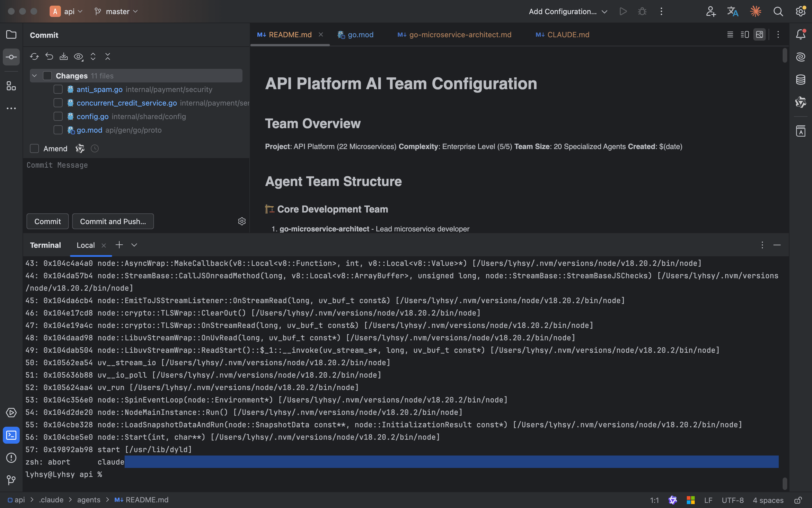Show more tool windows ellipsis
Image resolution: width=812 pixels, height=508 pixels.
(x=11, y=109)
